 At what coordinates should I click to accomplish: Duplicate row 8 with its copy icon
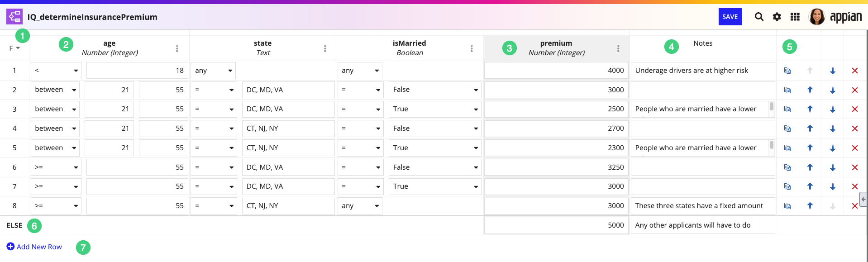point(787,206)
